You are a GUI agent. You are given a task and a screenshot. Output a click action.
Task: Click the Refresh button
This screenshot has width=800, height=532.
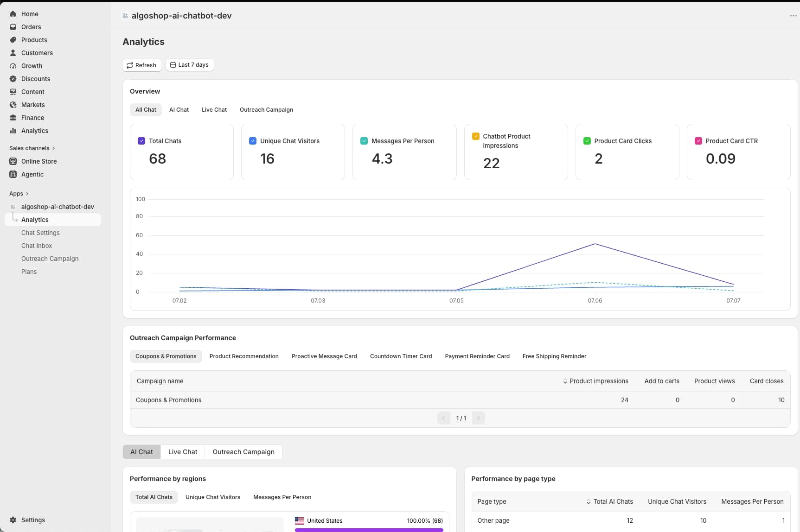tap(142, 65)
